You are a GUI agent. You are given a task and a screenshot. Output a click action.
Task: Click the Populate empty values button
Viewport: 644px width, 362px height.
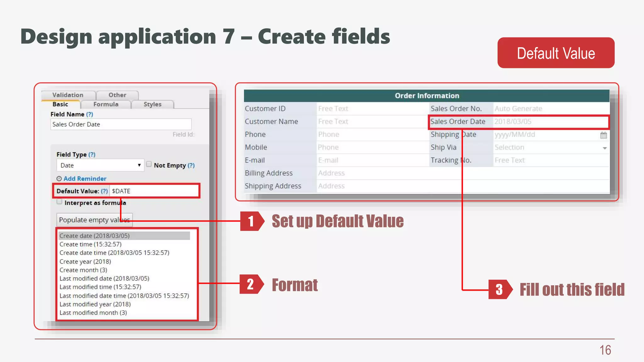coord(94,220)
